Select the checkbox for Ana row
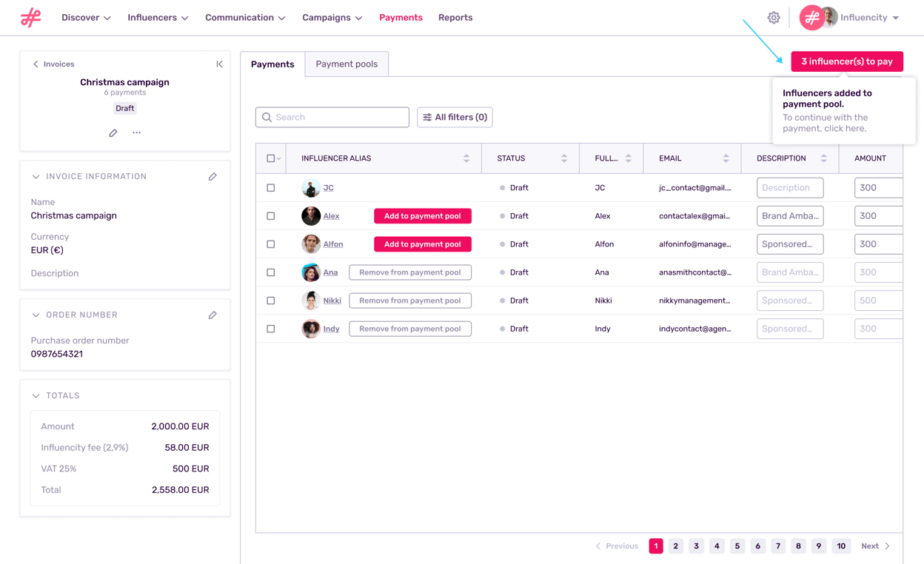The image size is (924, 564). tap(271, 272)
